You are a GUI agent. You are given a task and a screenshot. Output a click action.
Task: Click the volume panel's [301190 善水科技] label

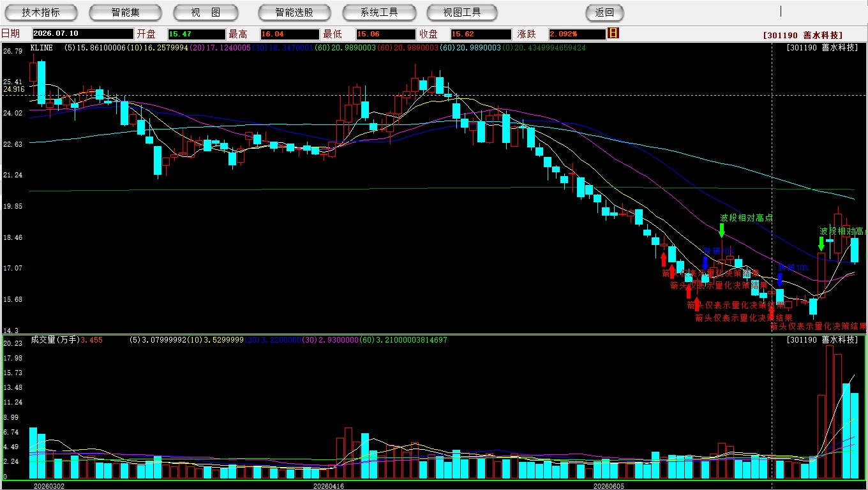point(823,340)
